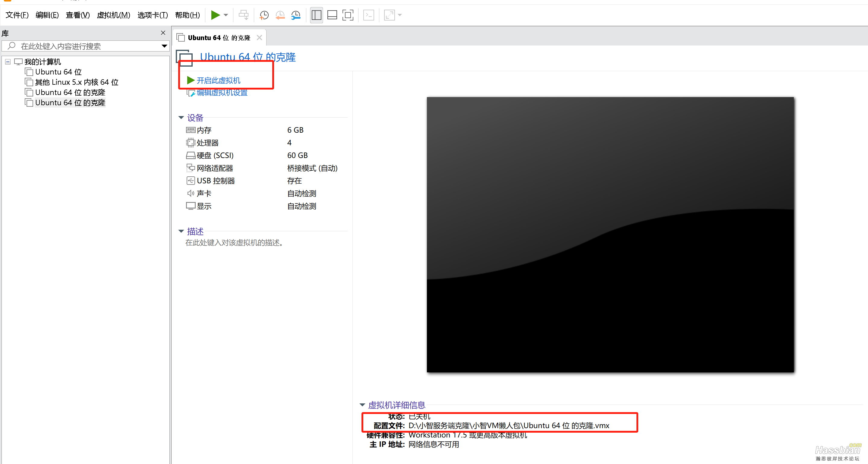Click the 网络信息不可用 IP text

click(434, 444)
